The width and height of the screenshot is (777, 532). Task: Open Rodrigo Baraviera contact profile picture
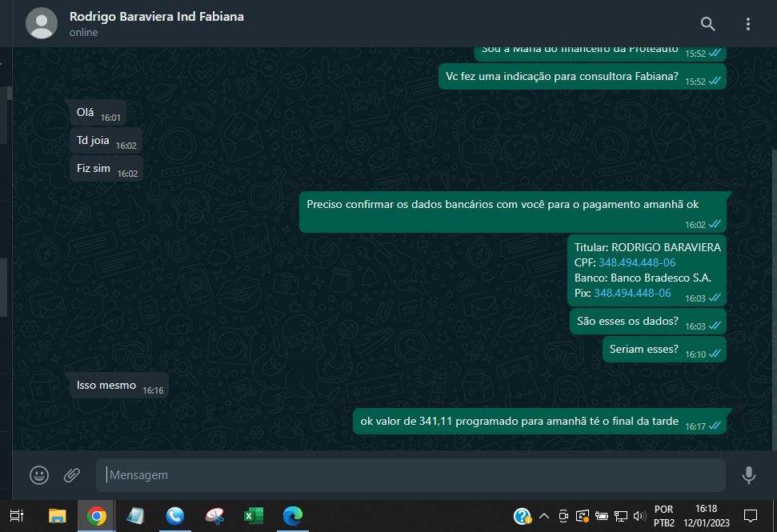(42, 24)
